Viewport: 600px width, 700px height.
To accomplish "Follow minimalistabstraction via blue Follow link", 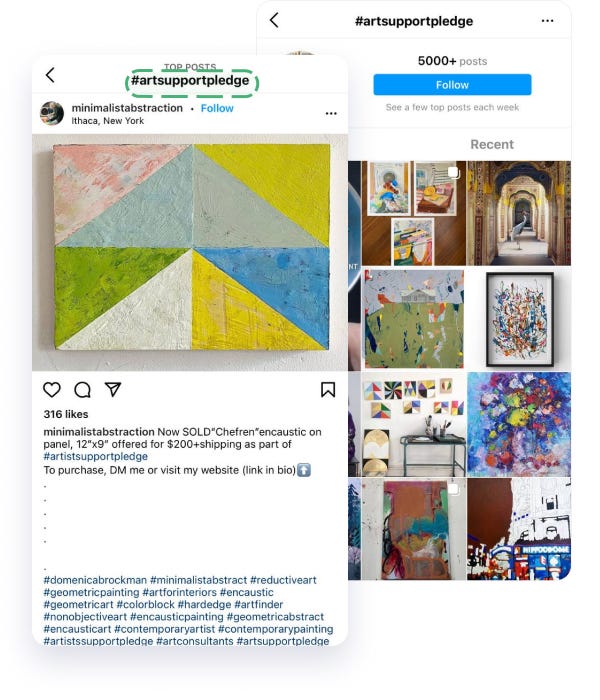I will point(217,108).
